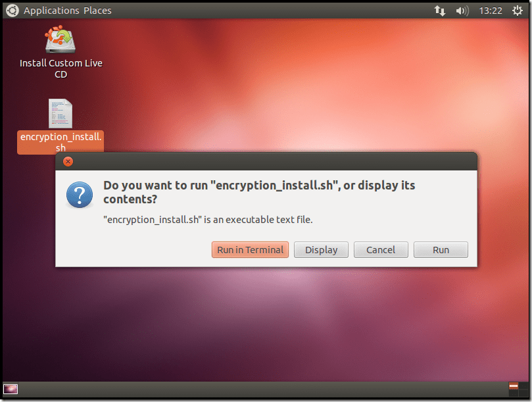Click the show desktop icon in bottom panel
Image resolution: width=532 pixels, height=402 pixels.
pyautogui.click(x=11, y=389)
